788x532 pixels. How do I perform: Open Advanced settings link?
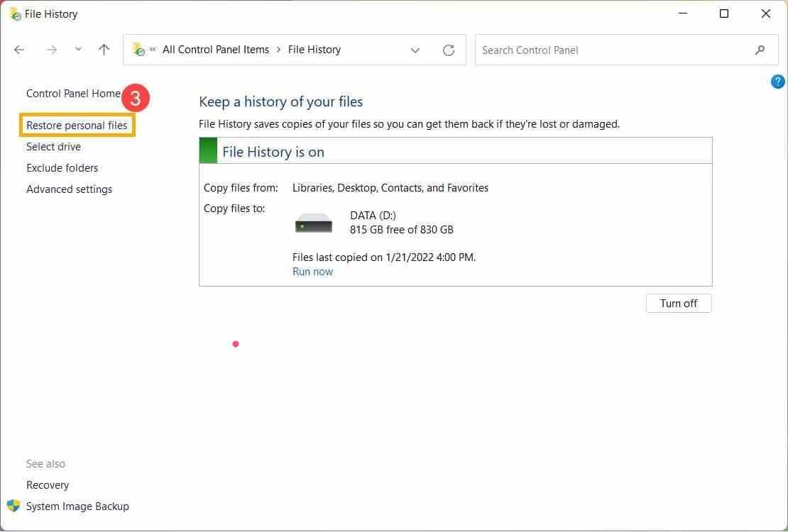69,189
